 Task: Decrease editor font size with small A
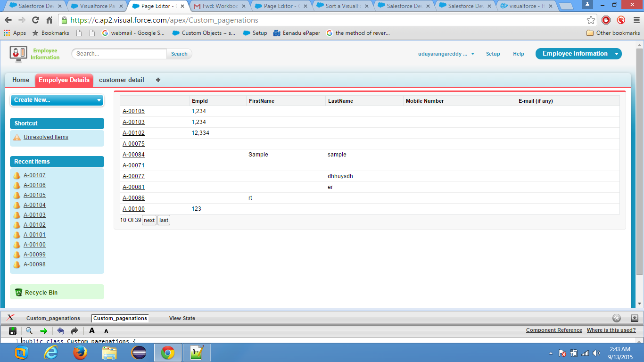[x=106, y=331]
